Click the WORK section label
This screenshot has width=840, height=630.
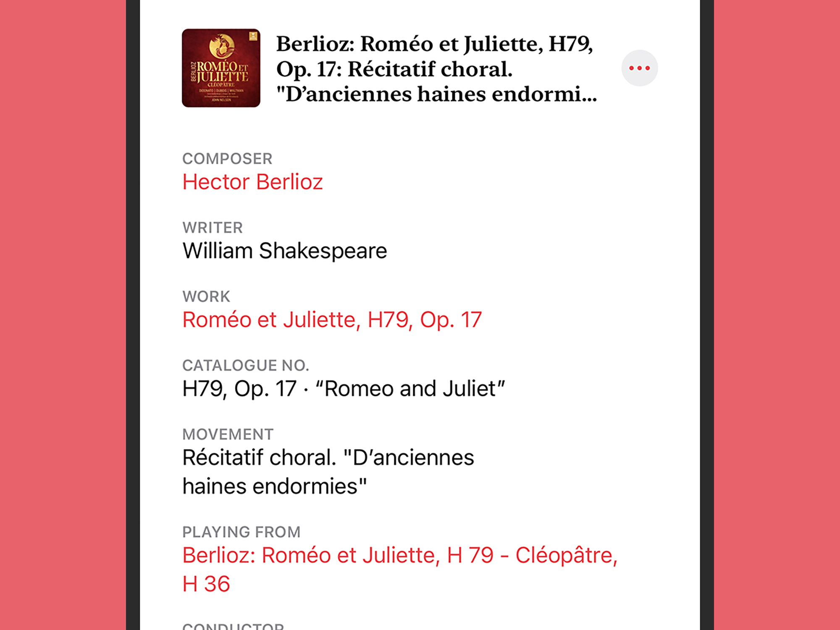coord(206,297)
